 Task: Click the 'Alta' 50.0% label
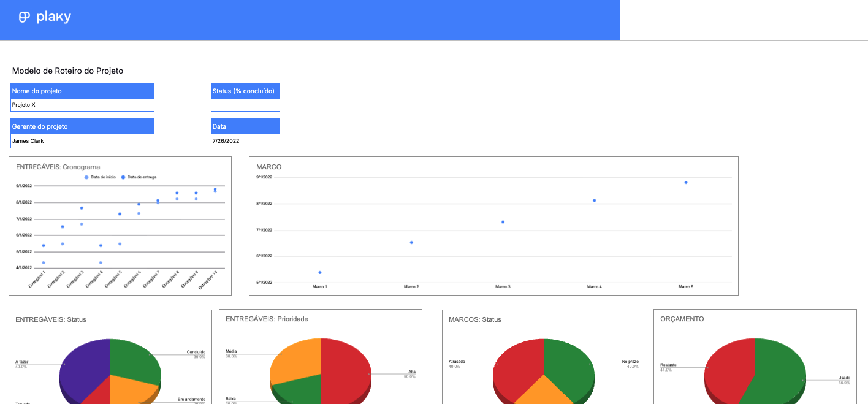tap(409, 374)
